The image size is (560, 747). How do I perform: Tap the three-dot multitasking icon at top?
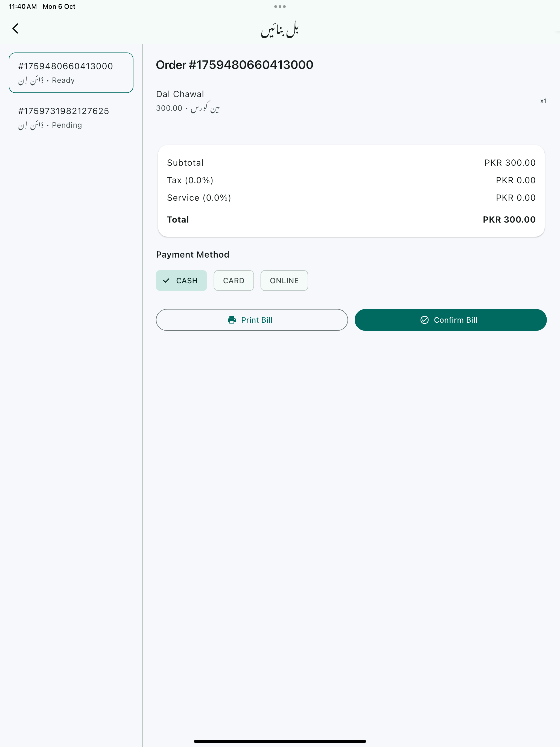click(x=280, y=6)
